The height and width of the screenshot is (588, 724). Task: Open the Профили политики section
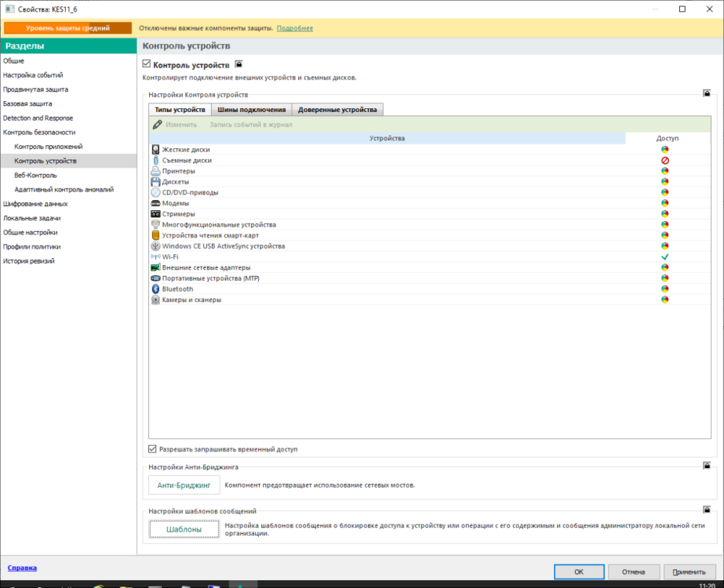(x=32, y=247)
